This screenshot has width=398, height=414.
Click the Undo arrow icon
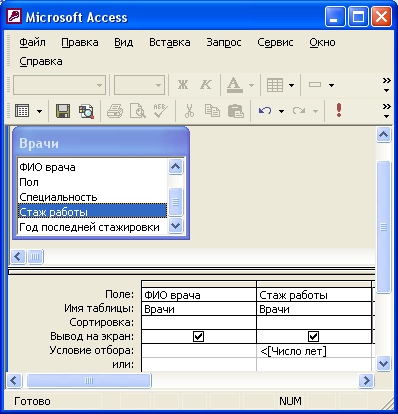coord(265,111)
